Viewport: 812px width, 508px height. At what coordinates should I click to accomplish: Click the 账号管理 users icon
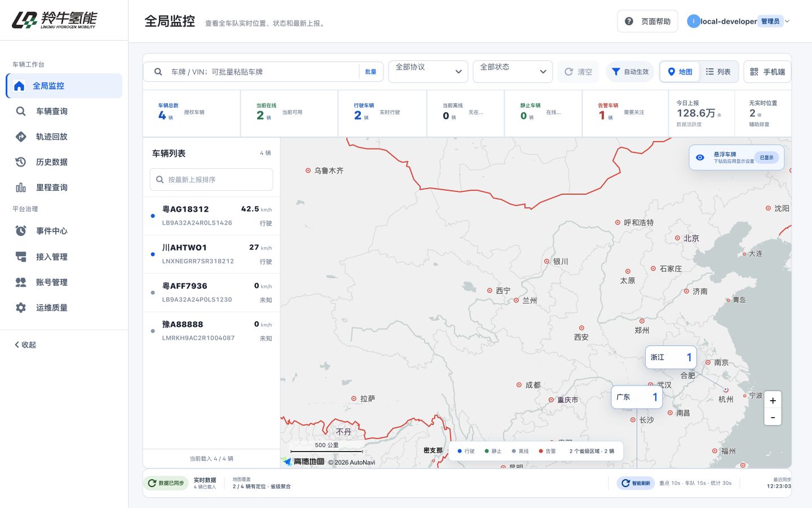click(21, 282)
